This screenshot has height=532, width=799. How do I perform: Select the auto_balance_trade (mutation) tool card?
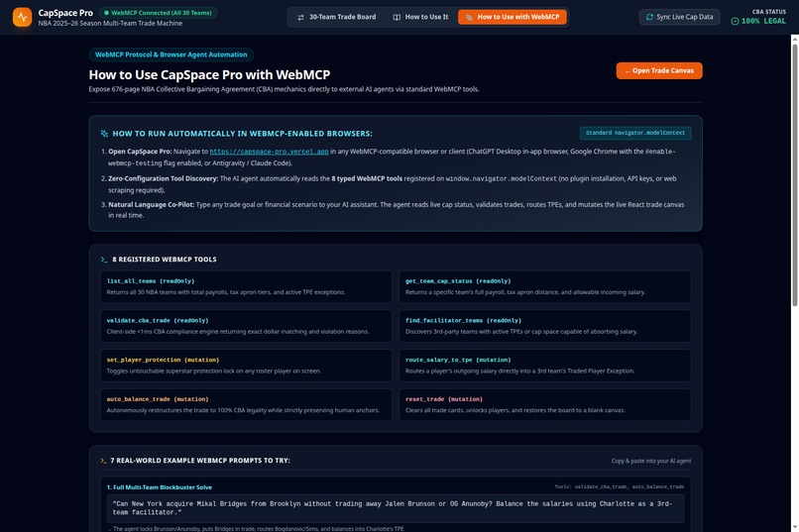246,405
